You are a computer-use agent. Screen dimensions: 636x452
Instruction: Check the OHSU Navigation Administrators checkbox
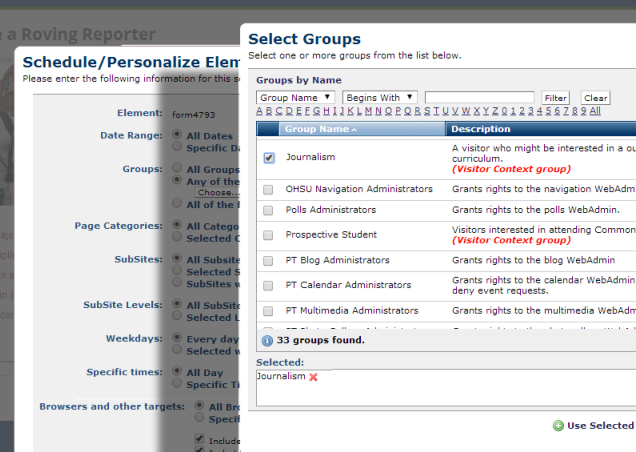coord(268,189)
